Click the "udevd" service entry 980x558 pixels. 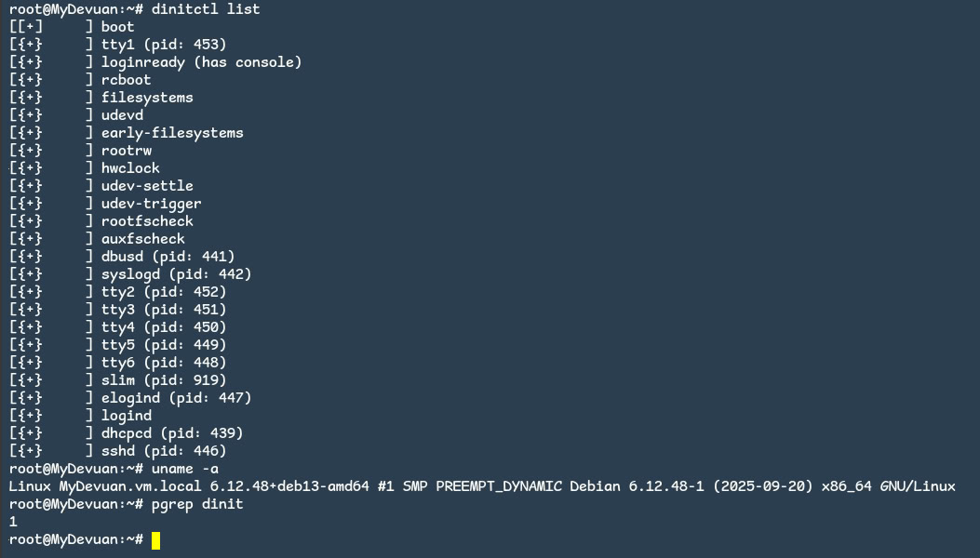click(x=122, y=115)
